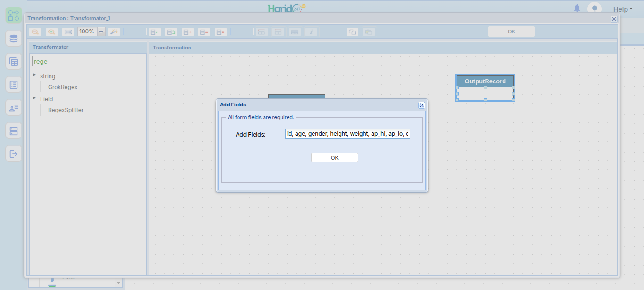
Task: Focus the Add Fields text input
Action: (347, 134)
